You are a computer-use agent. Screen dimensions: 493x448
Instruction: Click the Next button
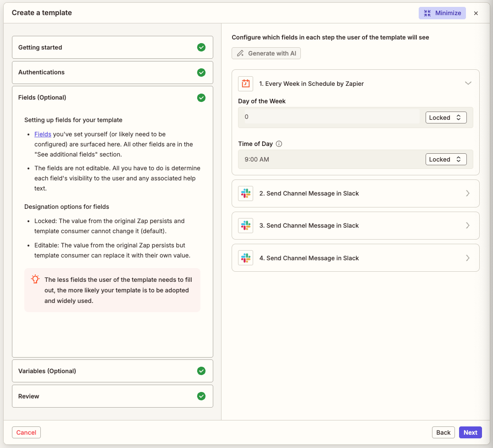(x=470, y=432)
